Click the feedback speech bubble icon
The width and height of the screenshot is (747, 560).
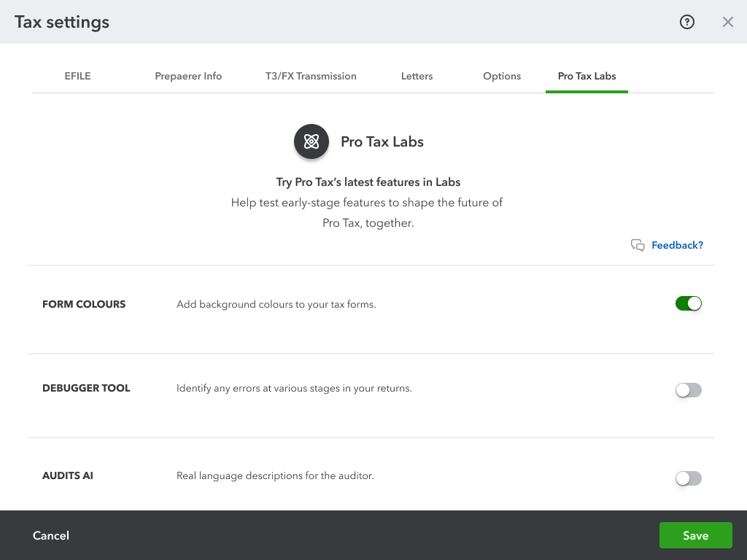pos(638,245)
